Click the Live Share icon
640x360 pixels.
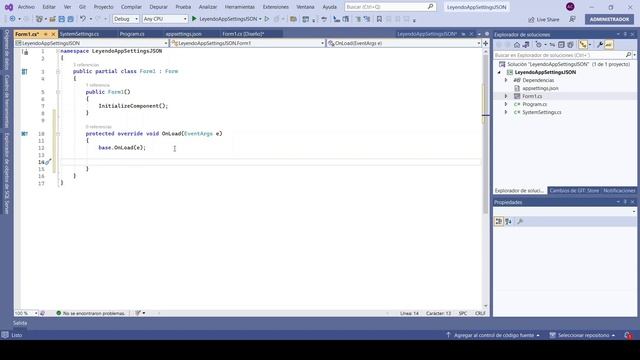tap(531, 20)
